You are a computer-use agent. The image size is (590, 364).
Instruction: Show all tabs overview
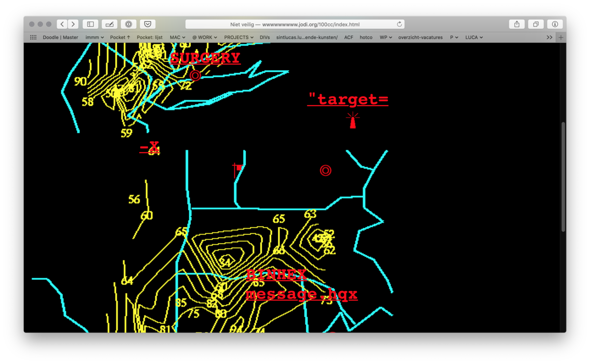coord(535,24)
